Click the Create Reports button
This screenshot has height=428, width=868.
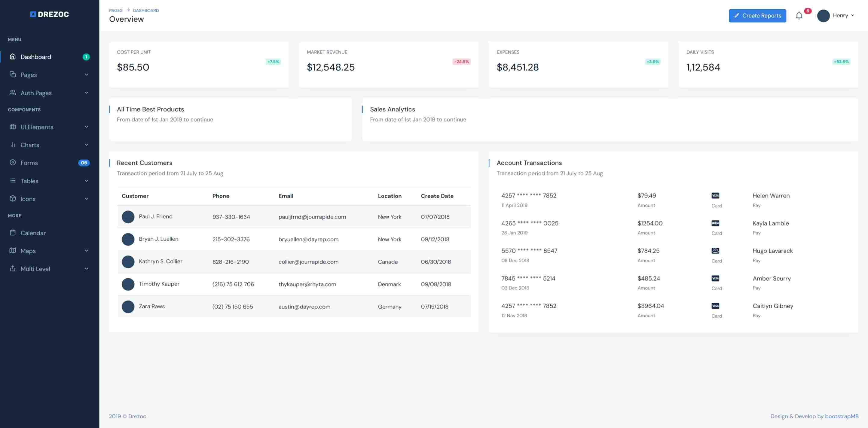point(757,16)
